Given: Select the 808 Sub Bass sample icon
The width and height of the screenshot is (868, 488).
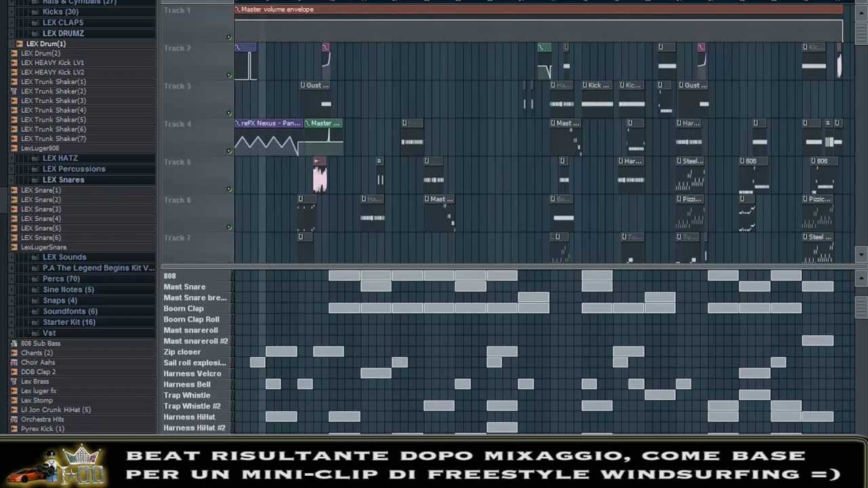Looking at the screenshot, I should tap(14, 344).
